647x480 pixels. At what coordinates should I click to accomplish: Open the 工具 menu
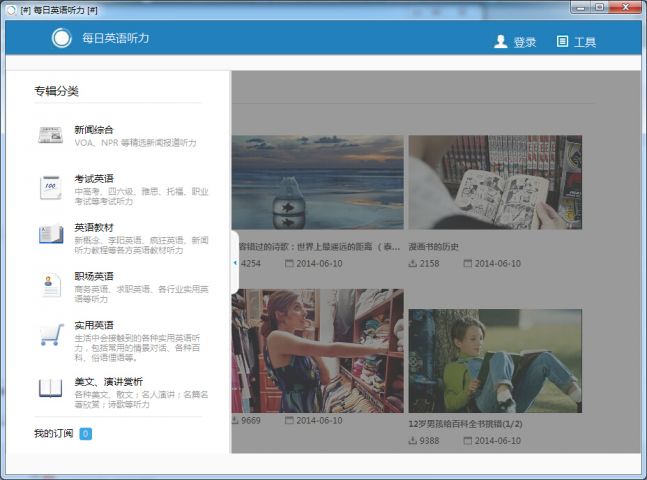(x=577, y=41)
